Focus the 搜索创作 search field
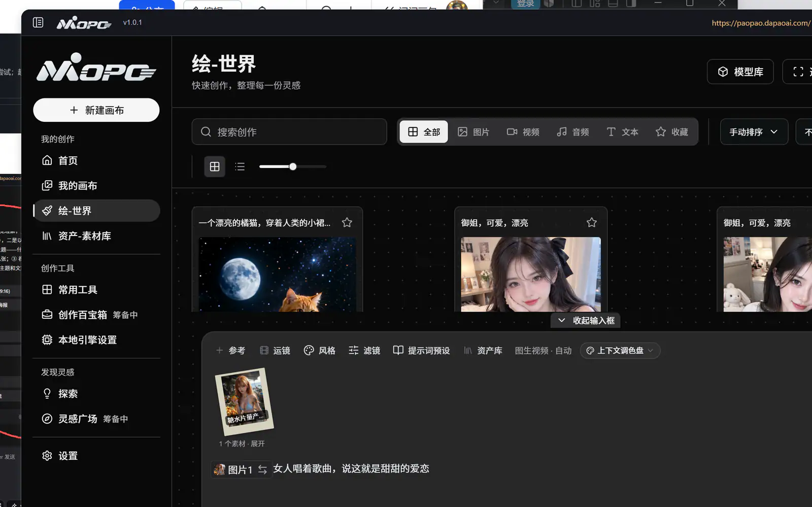The width and height of the screenshot is (812, 507). tap(289, 132)
